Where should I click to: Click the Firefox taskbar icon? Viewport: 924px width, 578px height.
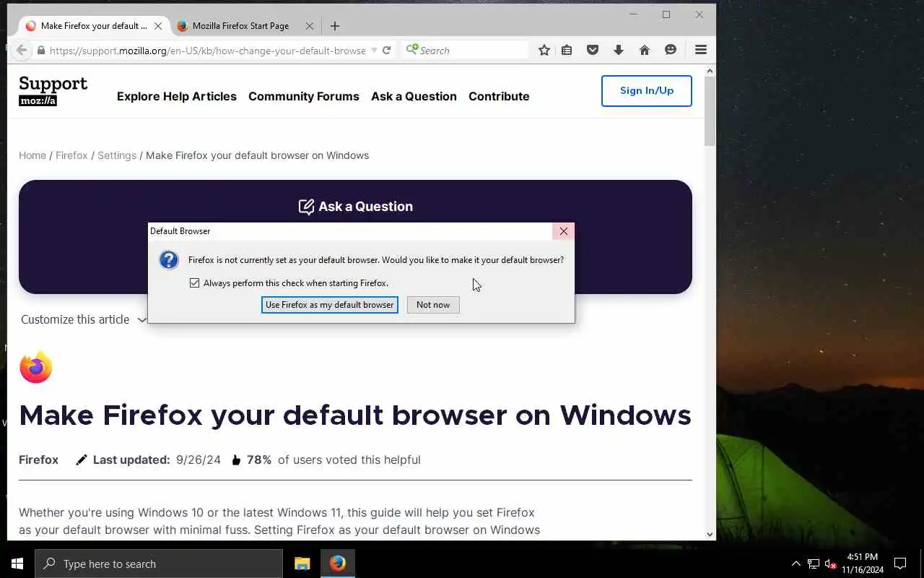coord(338,564)
